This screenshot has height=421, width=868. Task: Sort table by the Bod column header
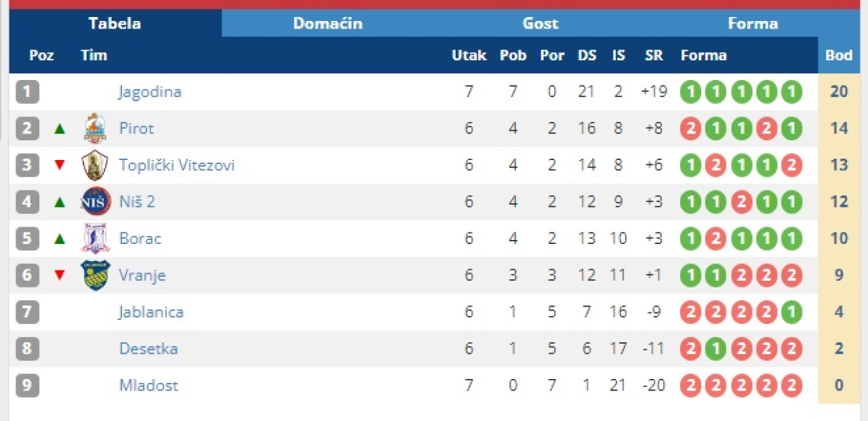point(839,56)
